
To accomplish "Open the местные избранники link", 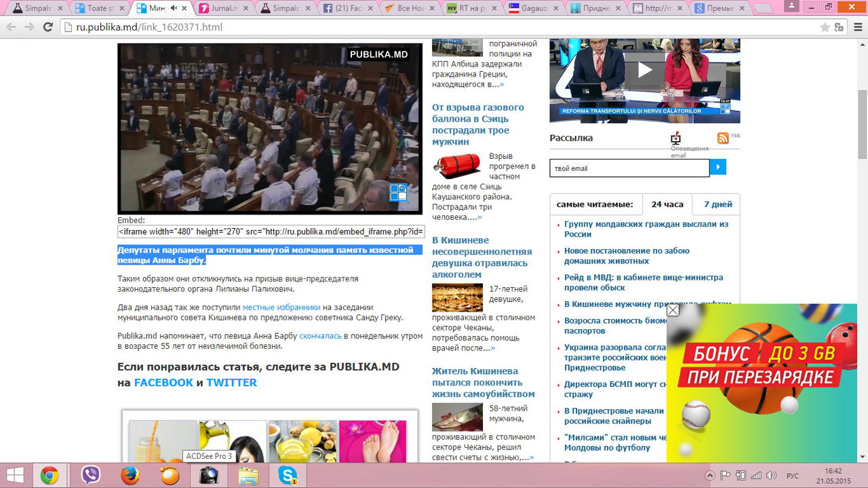I will coord(281,307).
